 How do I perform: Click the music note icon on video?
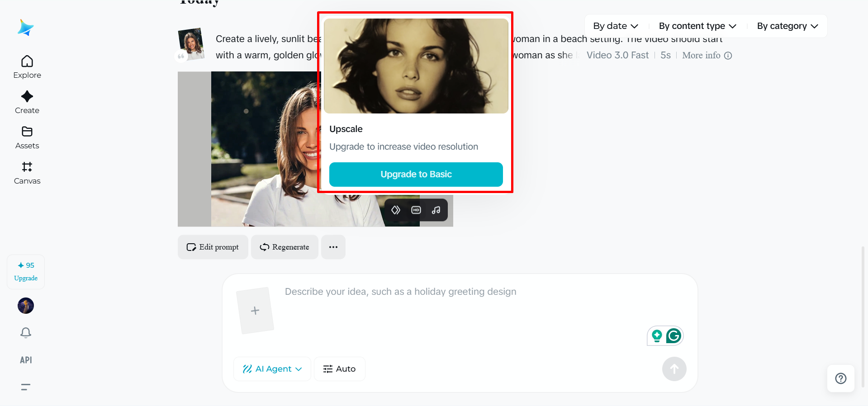click(436, 210)
